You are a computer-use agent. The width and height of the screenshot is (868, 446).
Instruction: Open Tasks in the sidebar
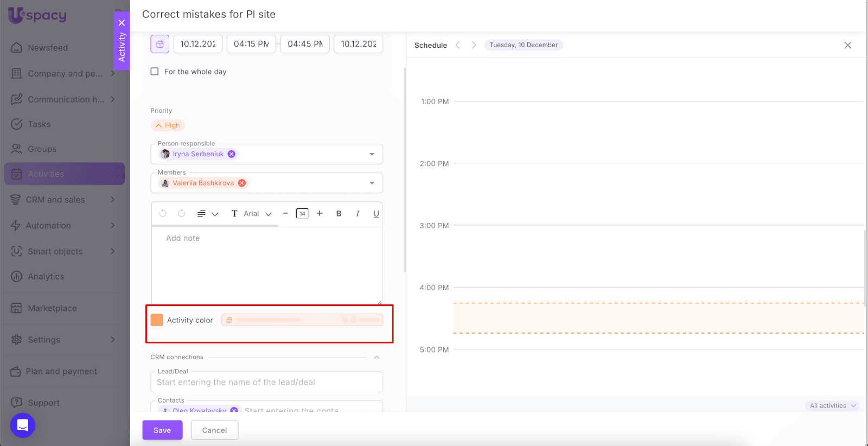pos(39,124)
